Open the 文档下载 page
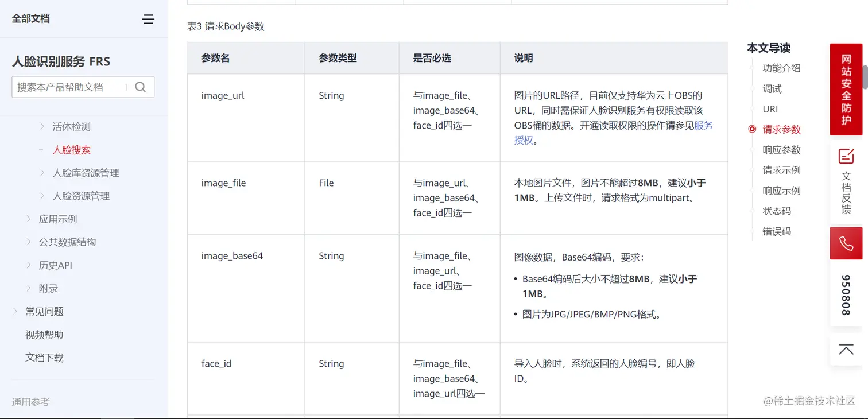 (x=44, y=358)
